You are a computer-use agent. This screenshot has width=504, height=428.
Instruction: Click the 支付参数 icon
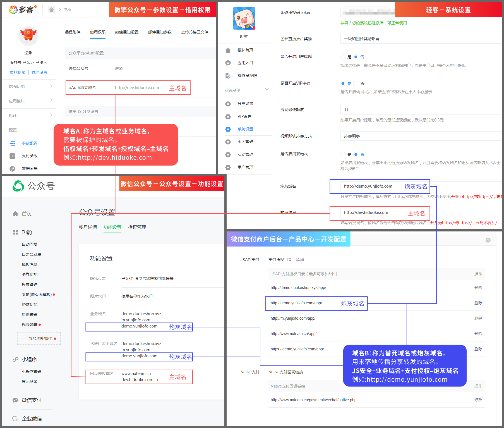(x=12, y=156)
